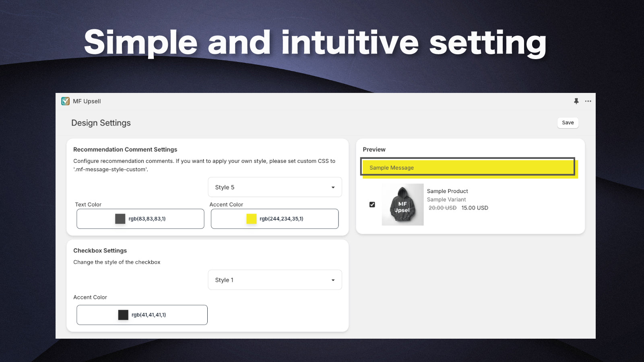The image size is (644, 362).
Task: Click the pin icon in app header
Action: [x=576, y=101]
